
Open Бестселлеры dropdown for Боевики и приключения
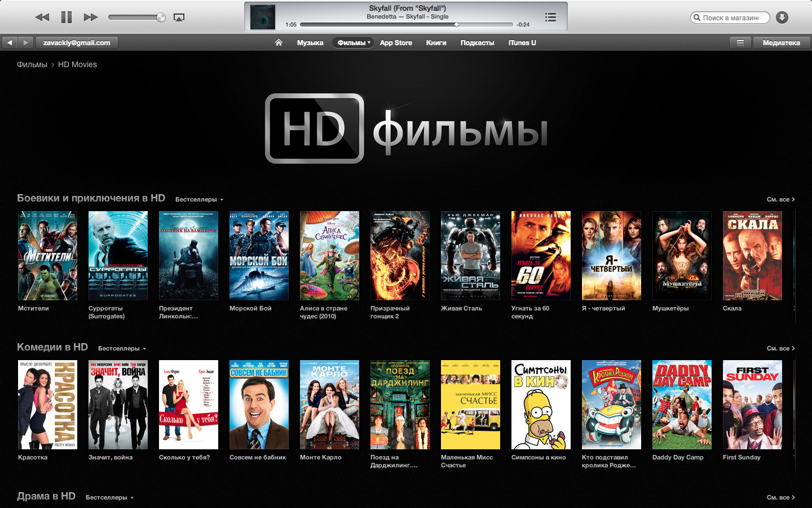[199, 199]
